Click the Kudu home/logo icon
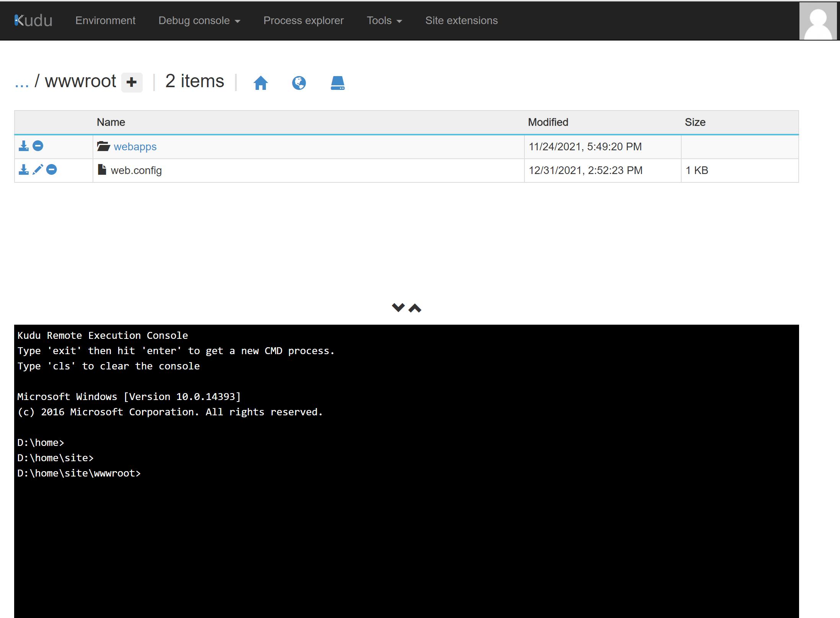 pyautogui.click(x=33, y=20)
